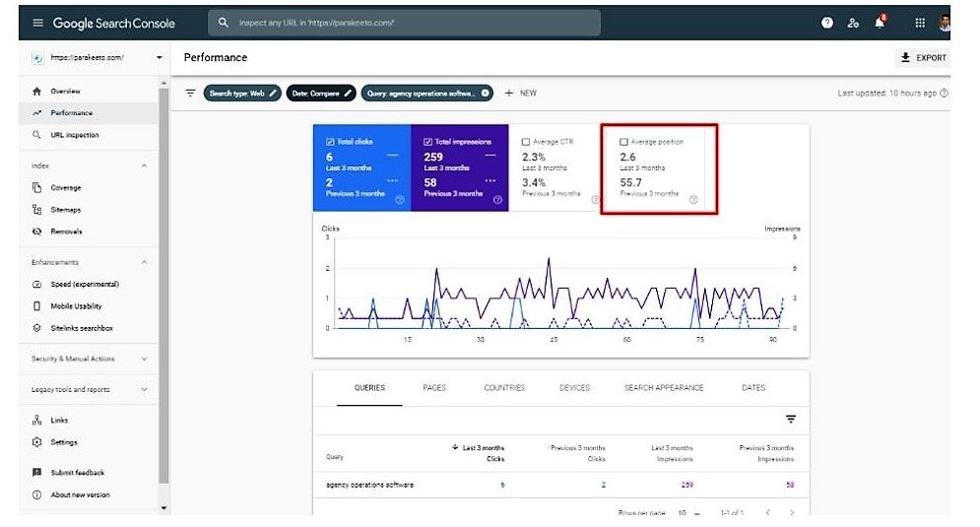
Task: Switch to the Pages tab
Action: (434, 387)
